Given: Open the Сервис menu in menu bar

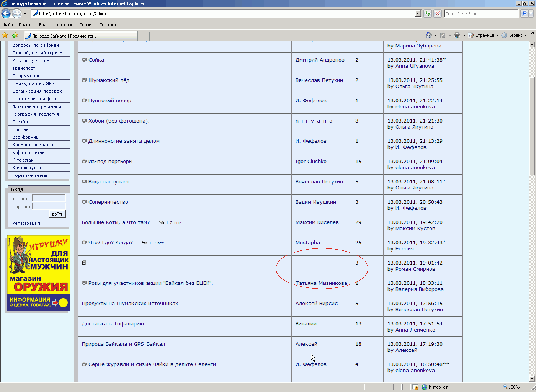Looking at the screenshot, I should coord(86,25).
